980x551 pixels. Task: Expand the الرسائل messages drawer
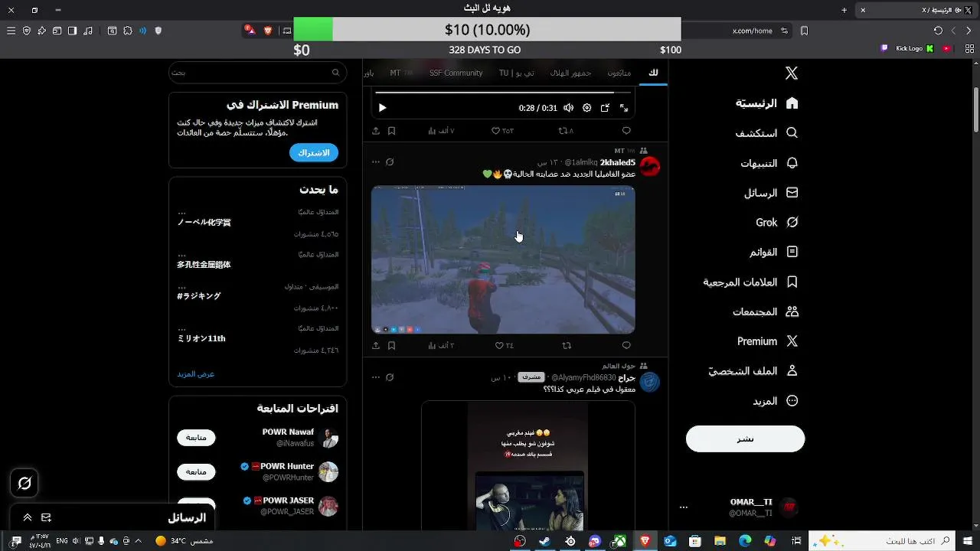[x=27, y=518]
